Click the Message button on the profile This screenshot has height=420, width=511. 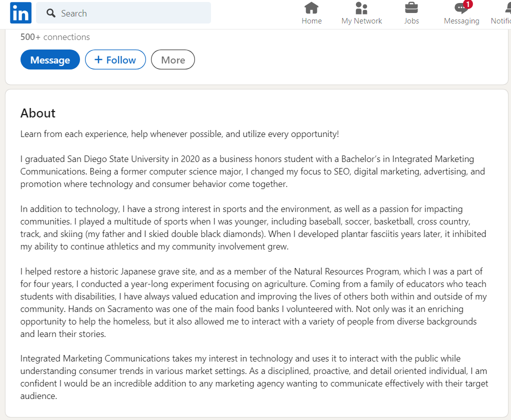(x=49, y=59)
